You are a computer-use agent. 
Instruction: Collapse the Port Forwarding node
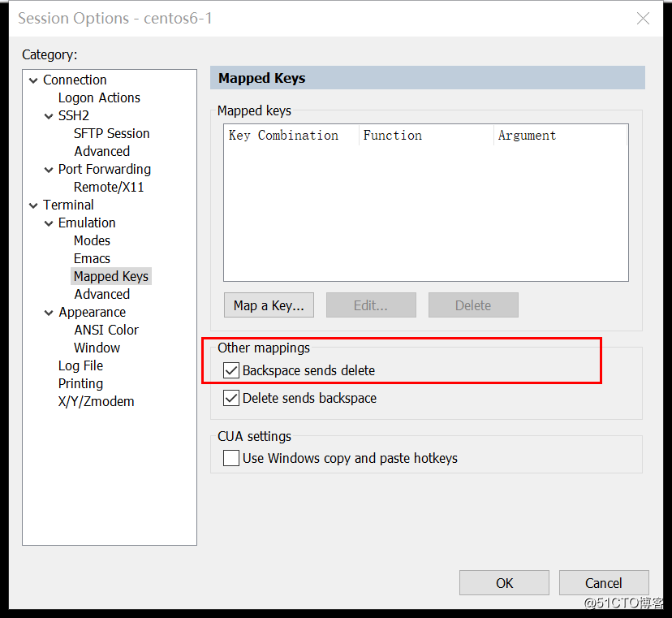pos(49,170)
